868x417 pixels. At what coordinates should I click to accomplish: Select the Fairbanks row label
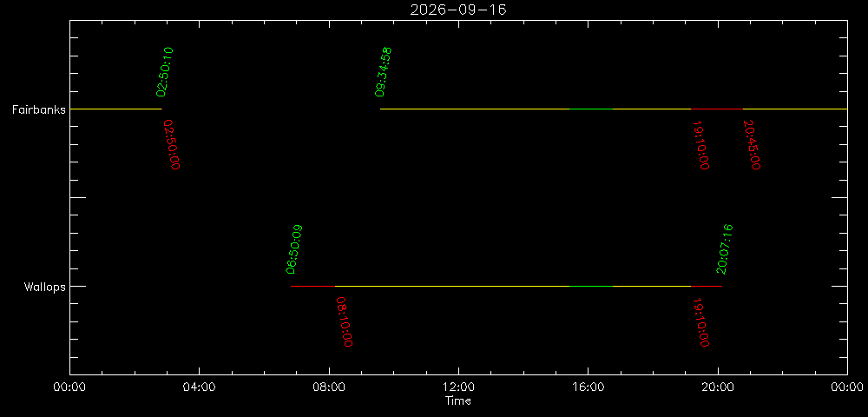point(39,109)
